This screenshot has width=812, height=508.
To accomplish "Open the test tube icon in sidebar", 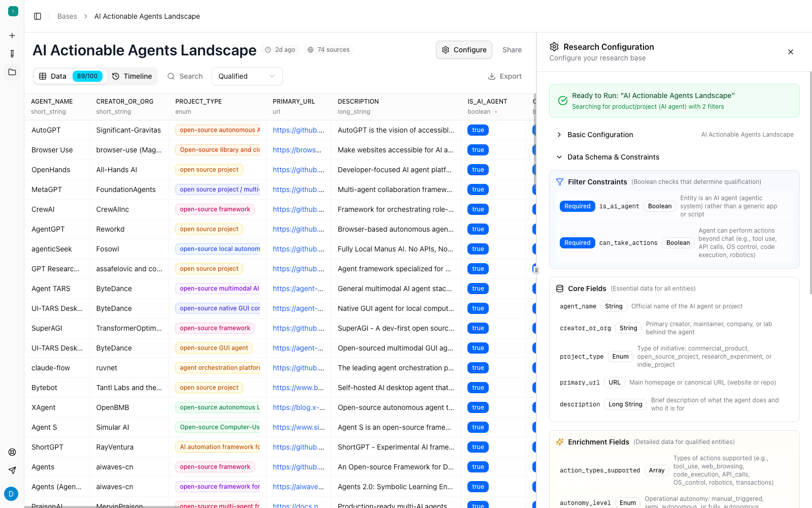I will tap(12, 54).
